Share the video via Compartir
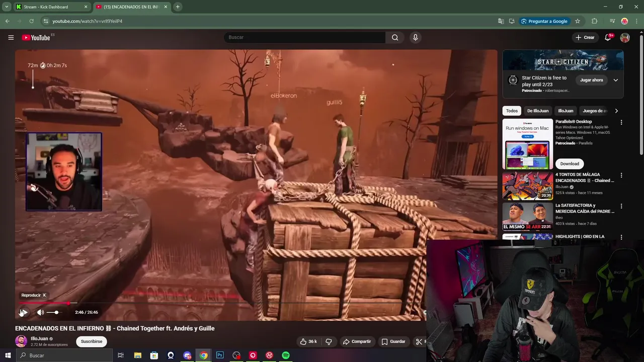 [x=357, y=341]
